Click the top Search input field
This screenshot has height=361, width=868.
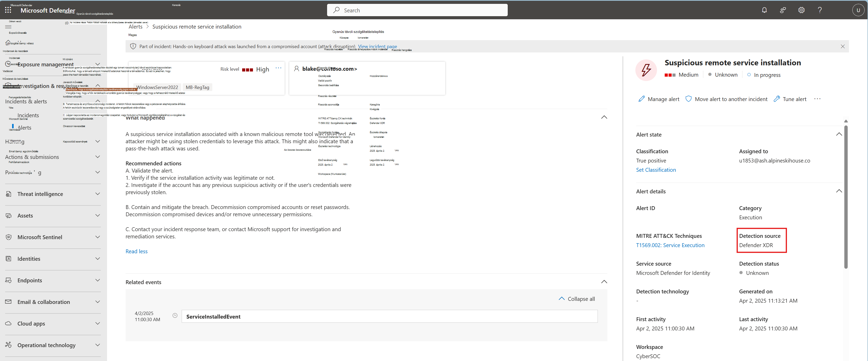(417, 10)
